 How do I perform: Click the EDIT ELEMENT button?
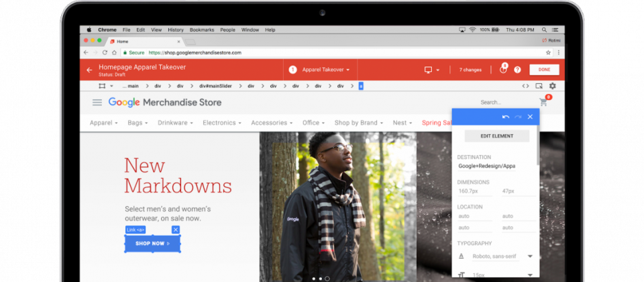497,136
